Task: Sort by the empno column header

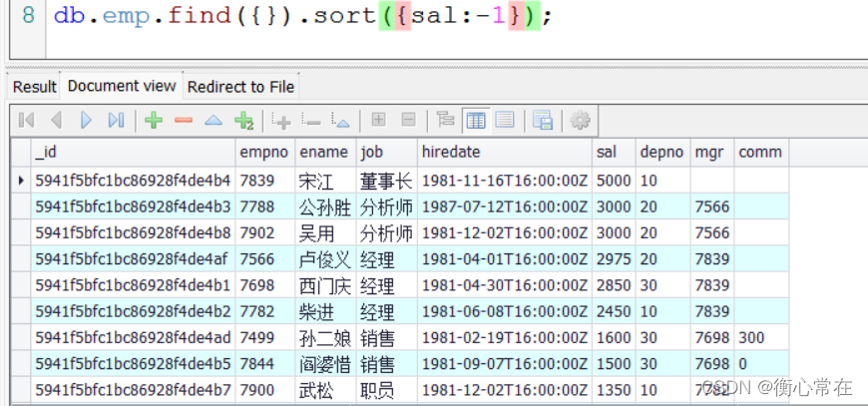Action: pos(265,152)
